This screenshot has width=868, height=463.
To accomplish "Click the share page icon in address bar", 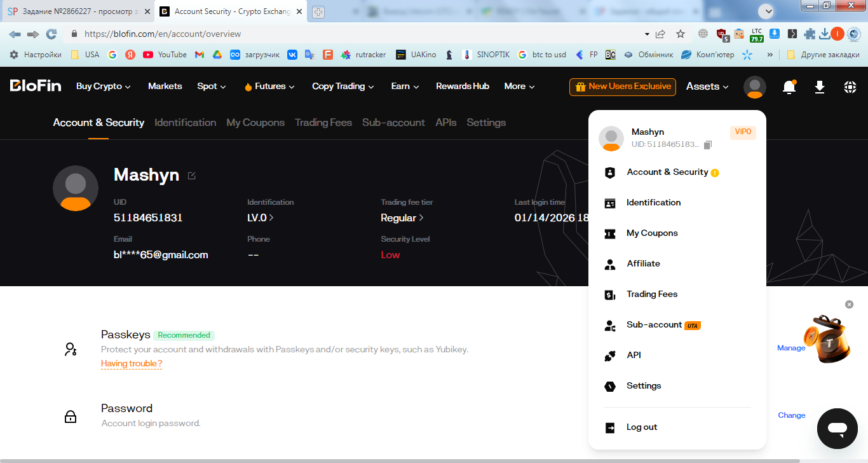I will (661, 34).
